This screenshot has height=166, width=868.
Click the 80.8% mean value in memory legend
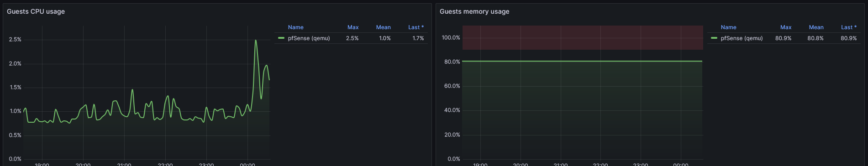(815, 38)
